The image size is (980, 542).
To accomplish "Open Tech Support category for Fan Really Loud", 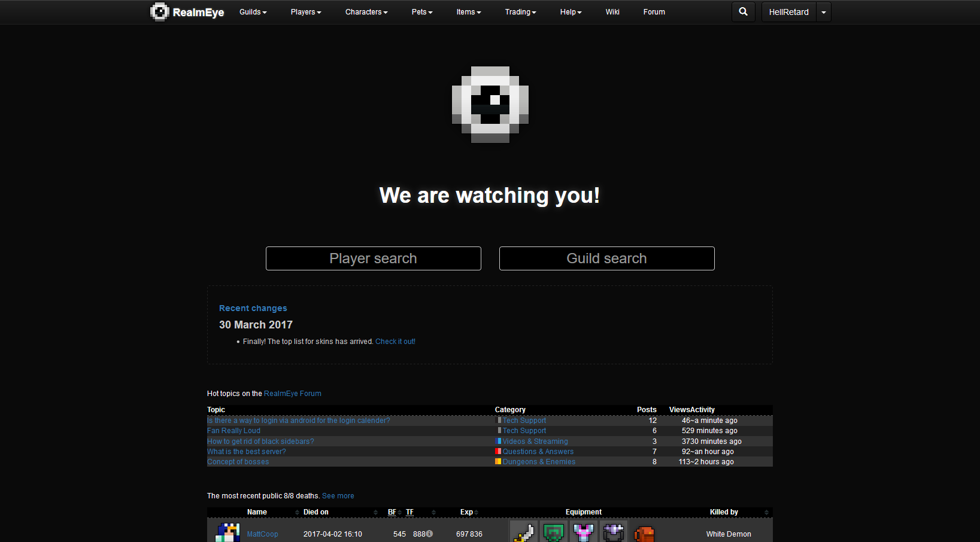I will [524, 431].
